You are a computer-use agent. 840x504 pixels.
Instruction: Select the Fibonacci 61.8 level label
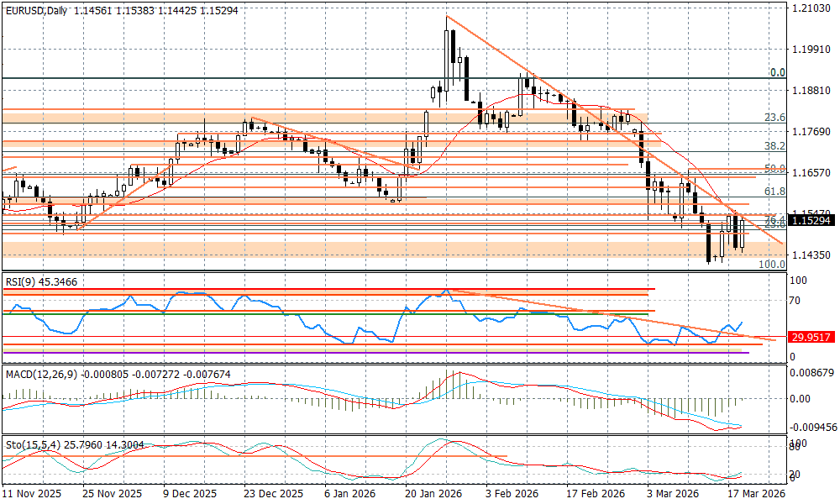pos(774,192)
